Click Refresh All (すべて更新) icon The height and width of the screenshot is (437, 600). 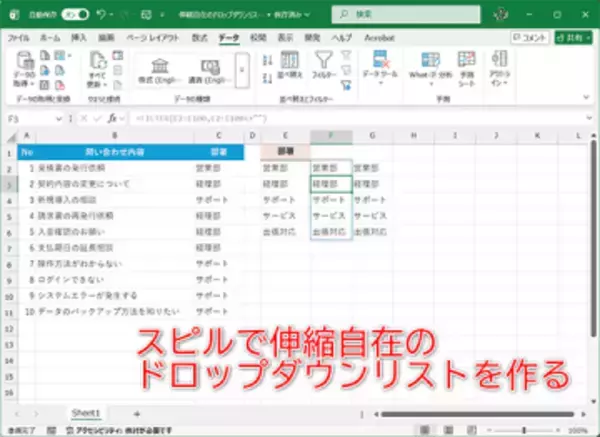pyautogui.click(x=97, y=69)
